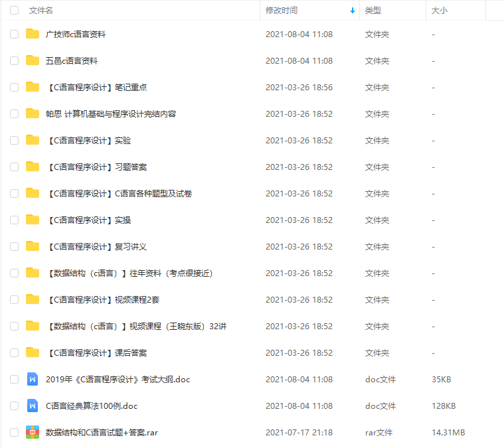The width and height of the screenshot is (504, 448).
Task: Toggle the blue sort arrow in 修改时间 column
Action: click(x=353, y=11)
